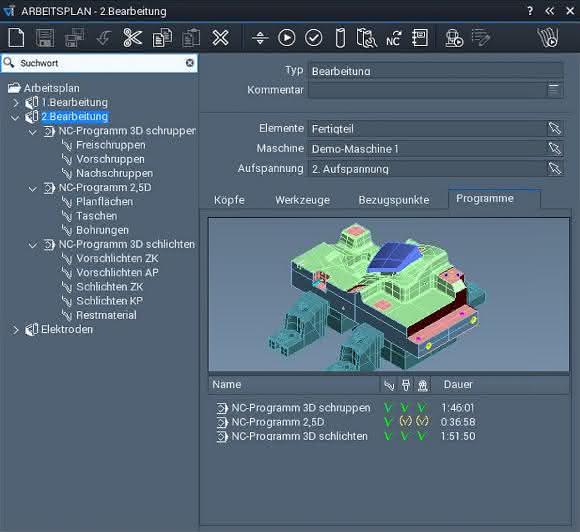
Task: Click the tool library search icon
Action: 366,38
